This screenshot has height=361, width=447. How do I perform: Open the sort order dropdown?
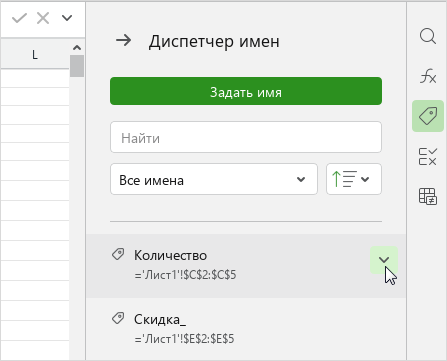[x=354, y=179]
